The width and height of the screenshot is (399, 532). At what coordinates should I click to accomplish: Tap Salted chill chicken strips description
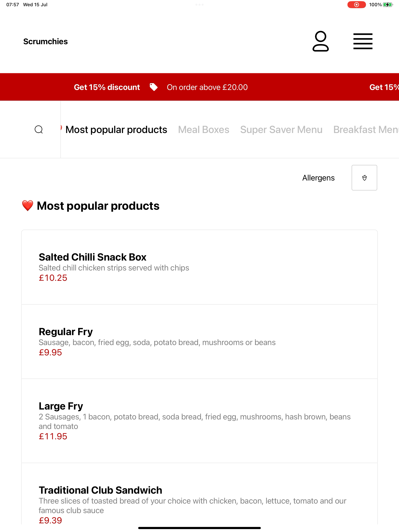point(114,268)
